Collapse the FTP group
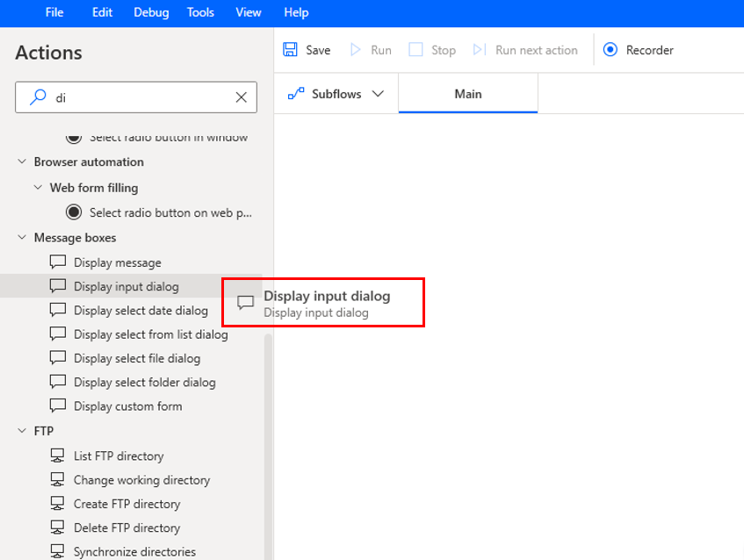 pyautogui.click(x=22, y=431)
